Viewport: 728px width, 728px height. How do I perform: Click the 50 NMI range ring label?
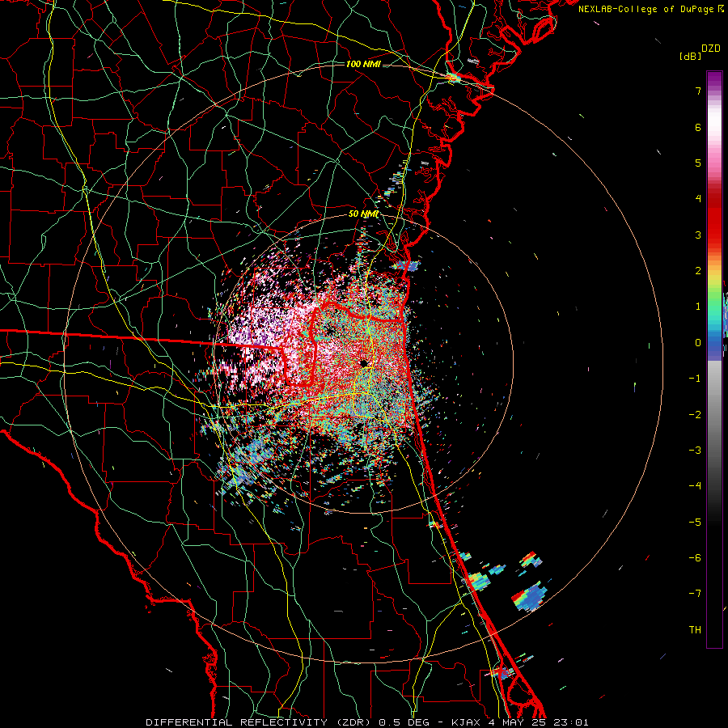click(363, 214)
